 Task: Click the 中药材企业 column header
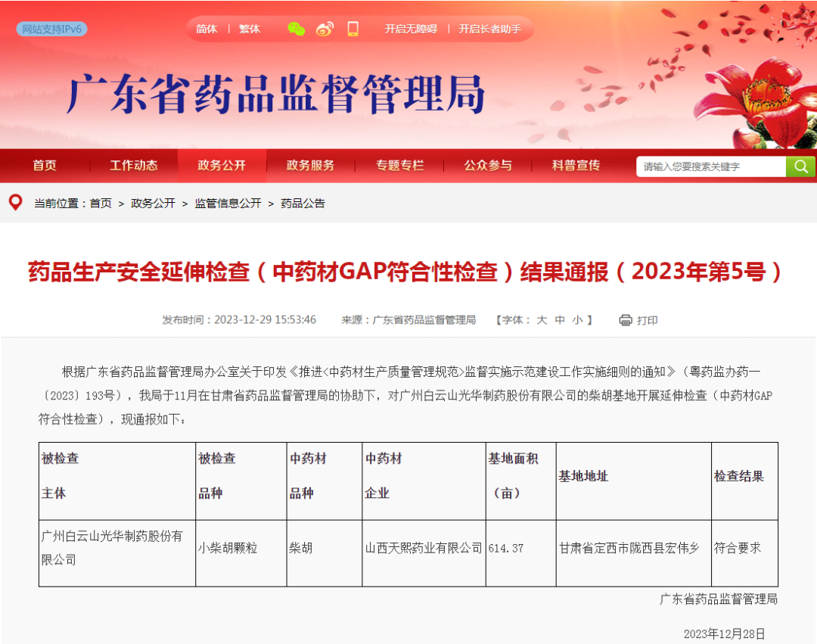click(x=424, y=481)
